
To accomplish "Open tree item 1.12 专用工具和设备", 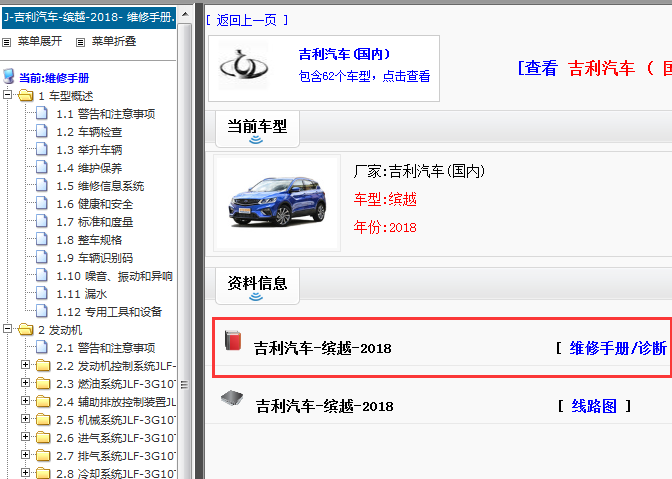I will (109, 312).
